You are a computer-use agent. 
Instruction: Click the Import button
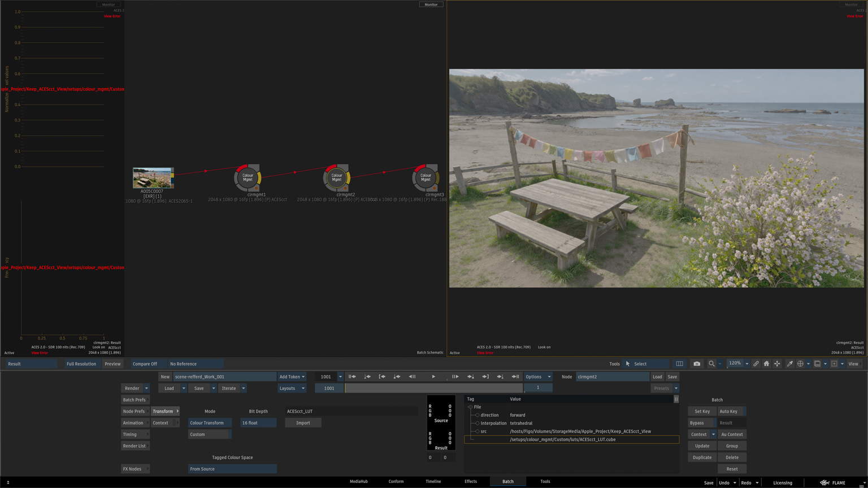click(303, 422)
